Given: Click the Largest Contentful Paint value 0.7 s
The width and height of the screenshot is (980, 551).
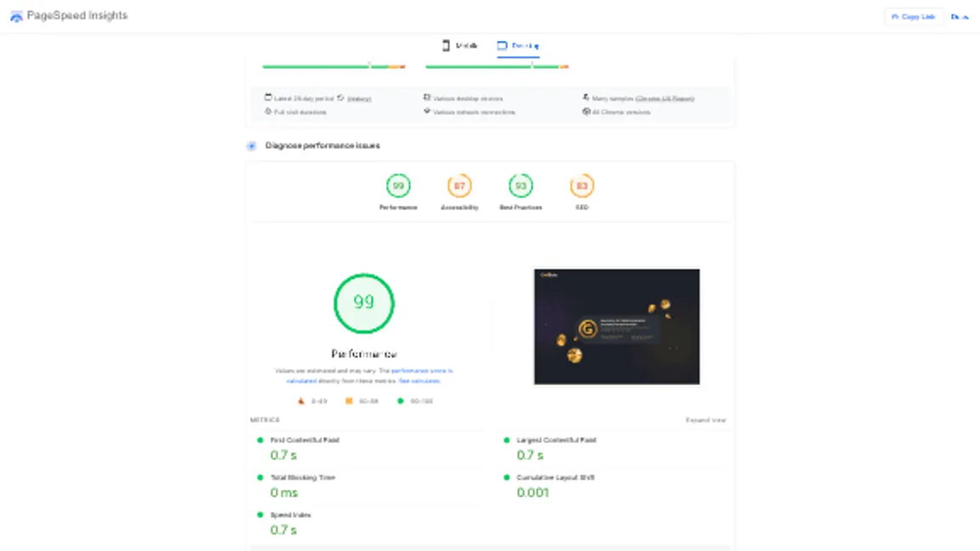Looking at the screenshot, I should click(530, 456).
